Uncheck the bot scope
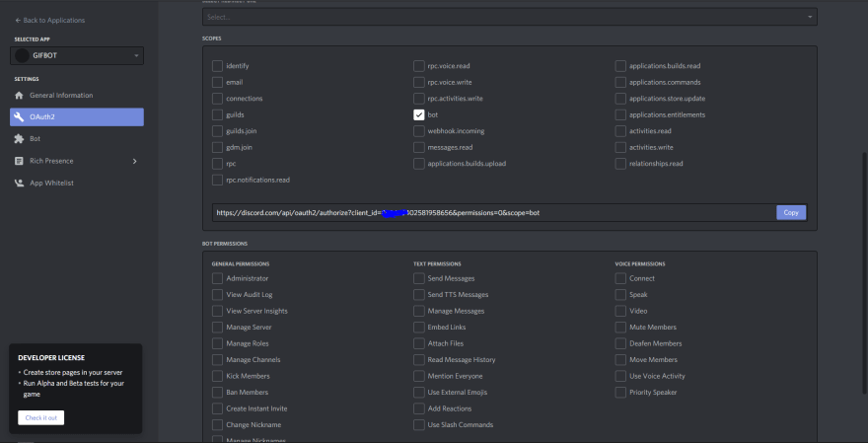Screen dimensions: 868x443 pyautogui.click(x=418, y=114)
